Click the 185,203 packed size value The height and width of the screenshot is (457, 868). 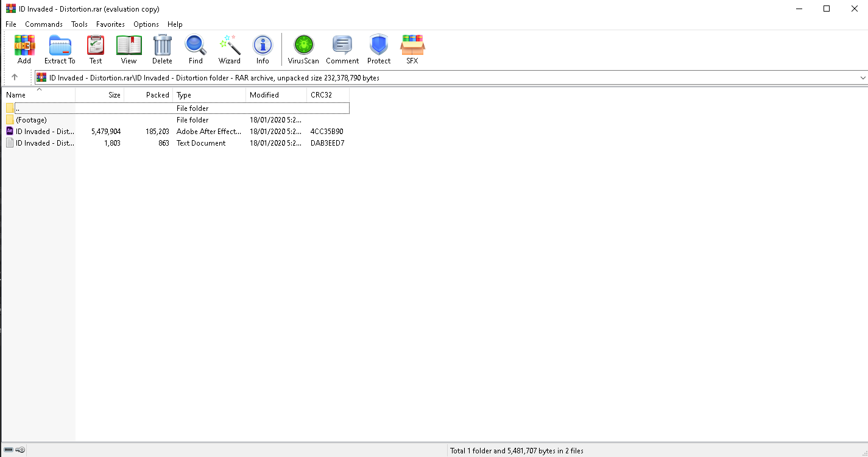157,132
